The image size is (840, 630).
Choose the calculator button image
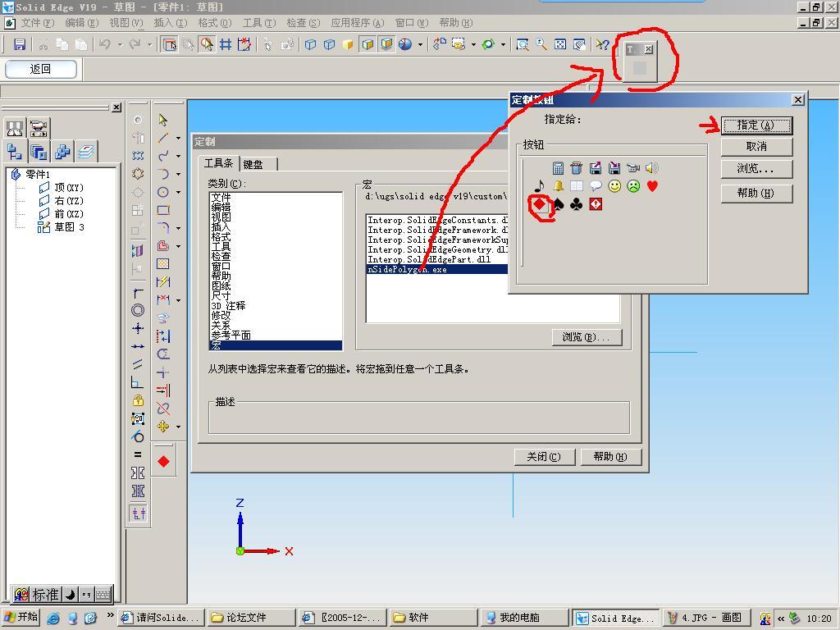pyautogui.click(x=558, y=168)
